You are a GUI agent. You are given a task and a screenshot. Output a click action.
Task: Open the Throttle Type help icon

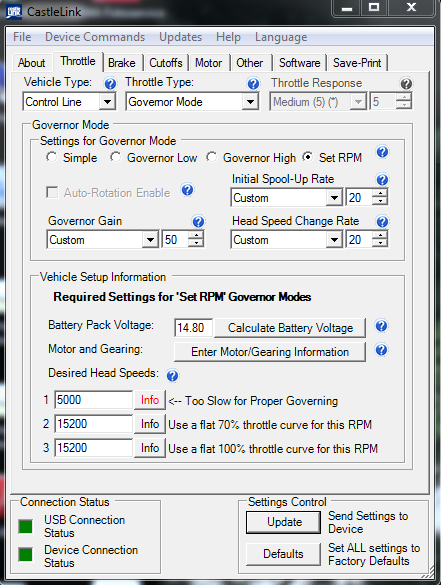(253, 84)
